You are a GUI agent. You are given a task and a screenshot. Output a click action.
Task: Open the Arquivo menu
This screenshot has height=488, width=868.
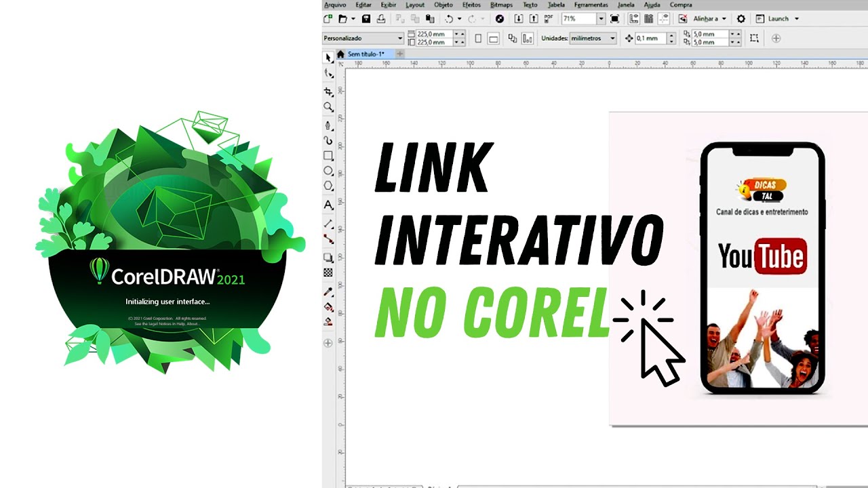335,5
